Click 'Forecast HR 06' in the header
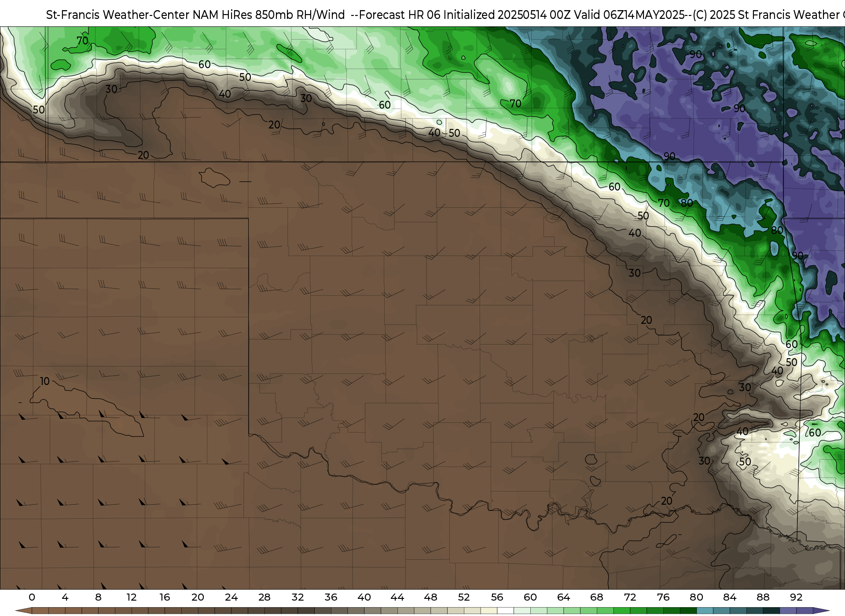The image size is (845, 616). 400,15
